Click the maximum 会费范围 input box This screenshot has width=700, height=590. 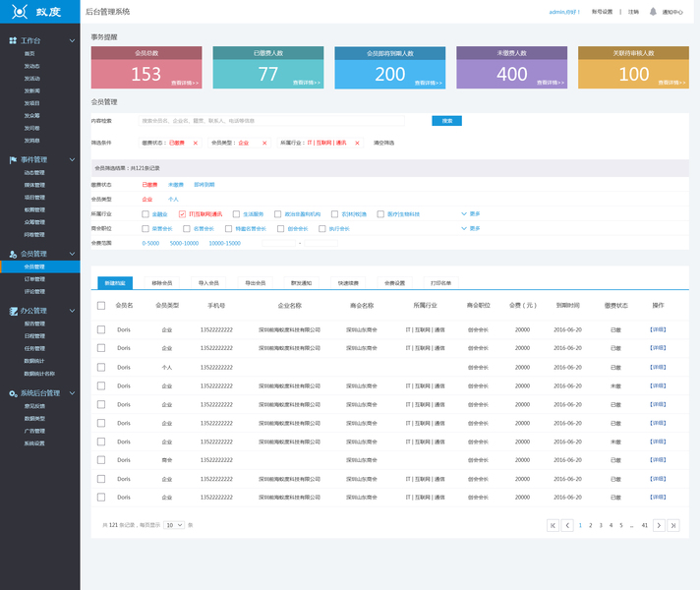click(x=321, y=244)
